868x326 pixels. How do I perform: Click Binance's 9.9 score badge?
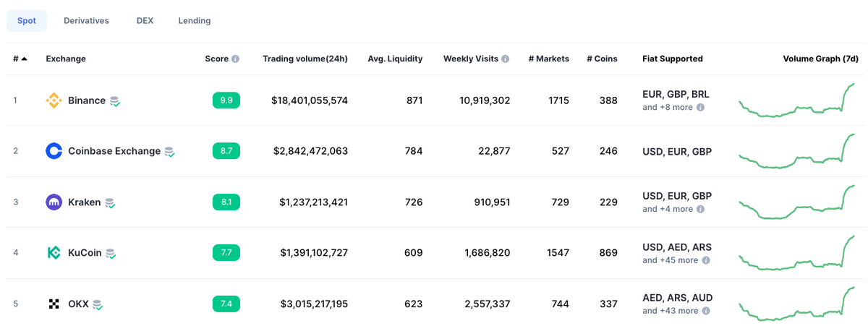(226, 100)
